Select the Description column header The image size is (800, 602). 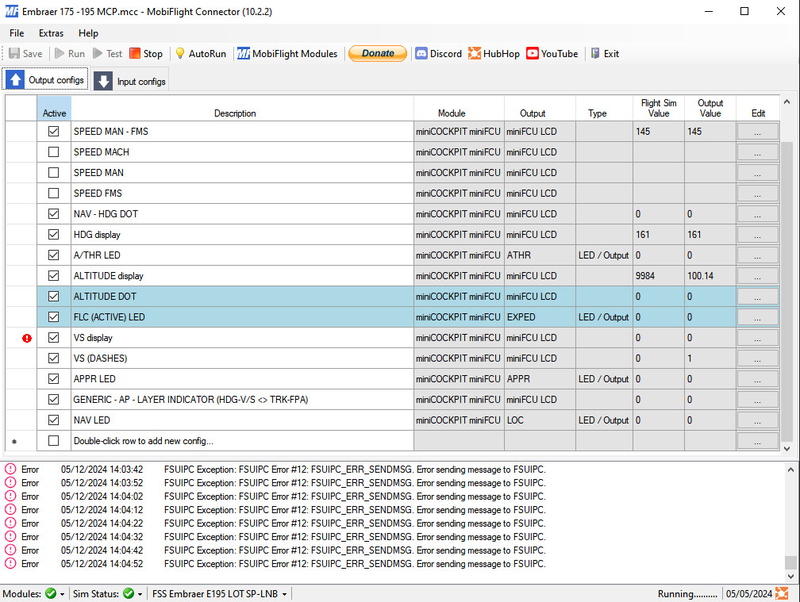234,113
